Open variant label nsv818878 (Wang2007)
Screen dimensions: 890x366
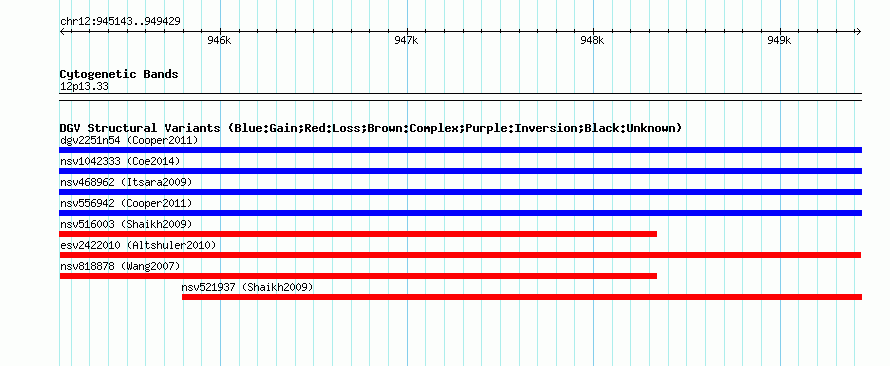(x=120, y=266)
